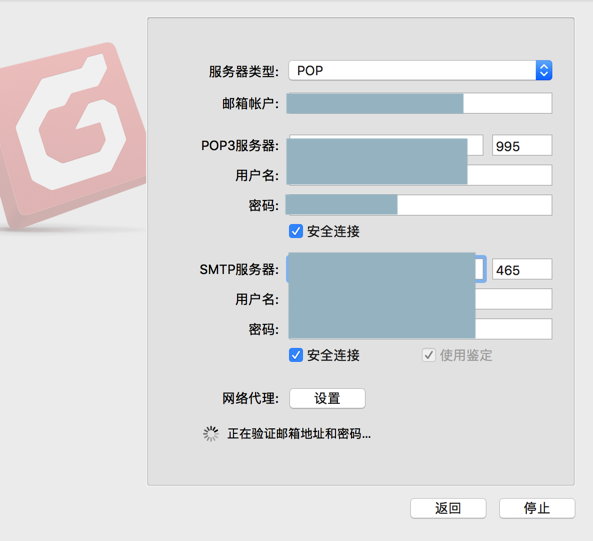Edit the SMTP port field showing 465

coord(522,269)
